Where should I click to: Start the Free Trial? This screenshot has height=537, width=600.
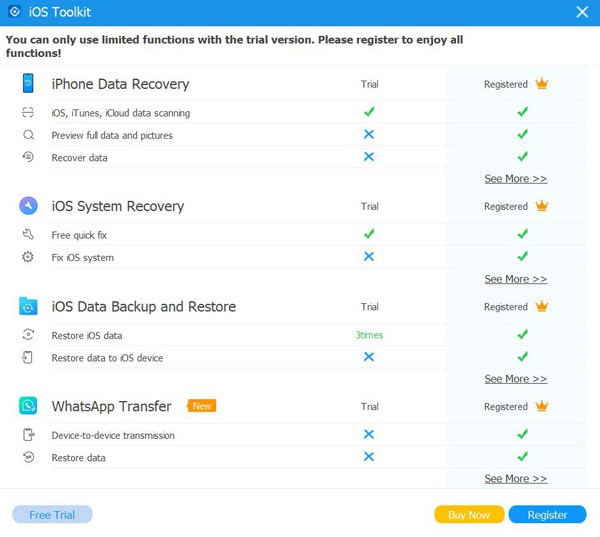52,515
